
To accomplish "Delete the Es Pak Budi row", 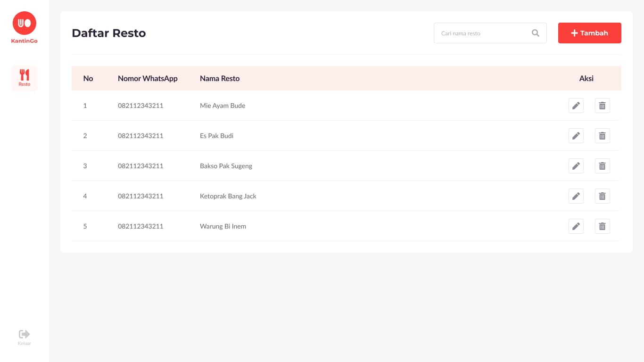I will 603,136.
